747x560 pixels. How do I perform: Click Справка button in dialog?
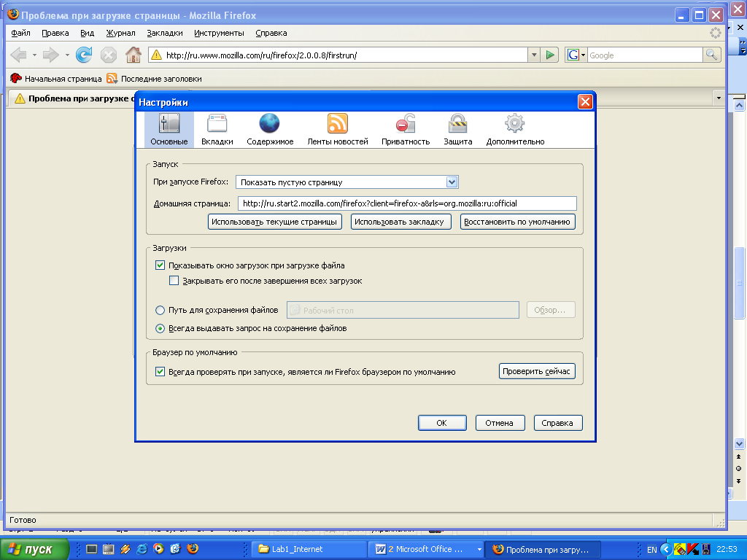558,423
